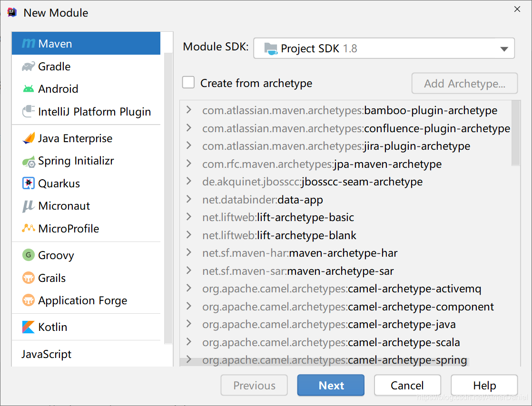The height and width of the screenshot is (406, 532).
Task: Choose Android in module list
Action: pos(86,89)
